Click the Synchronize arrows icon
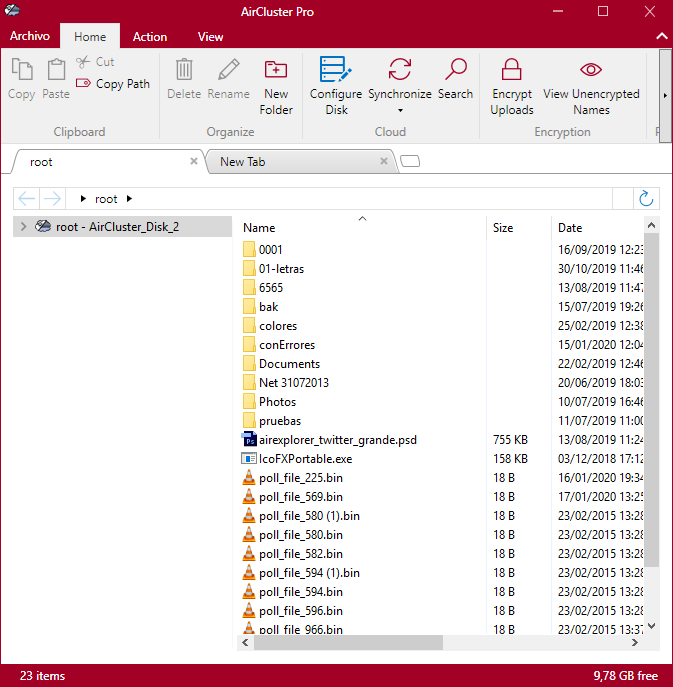The width and height of the screenshot is (673, 687). point(400,69)
